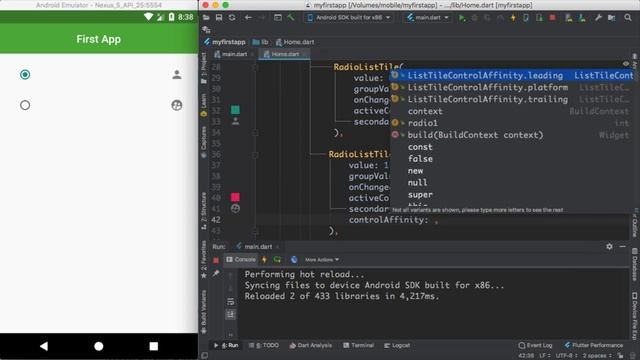The image size is (640, 360).
Task: Click the Open folder icon in main toolbar
Action: coord(206,18)
